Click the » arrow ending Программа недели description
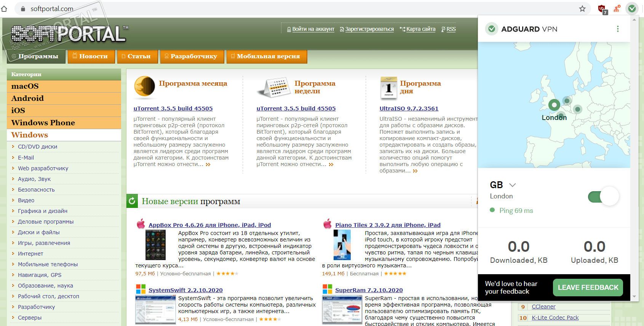The height and width of the screenshot is (326, 644). 331,165
